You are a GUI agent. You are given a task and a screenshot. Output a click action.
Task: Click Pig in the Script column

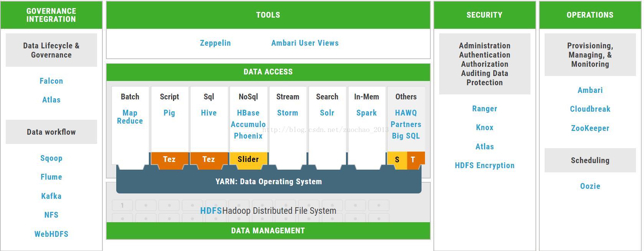click(169, 113)
